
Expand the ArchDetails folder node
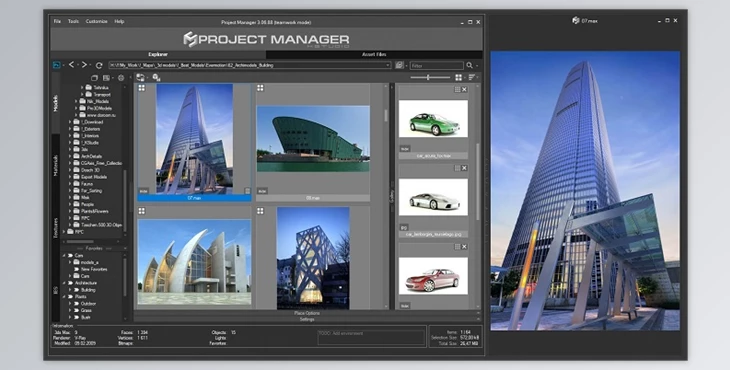[70, 156]
